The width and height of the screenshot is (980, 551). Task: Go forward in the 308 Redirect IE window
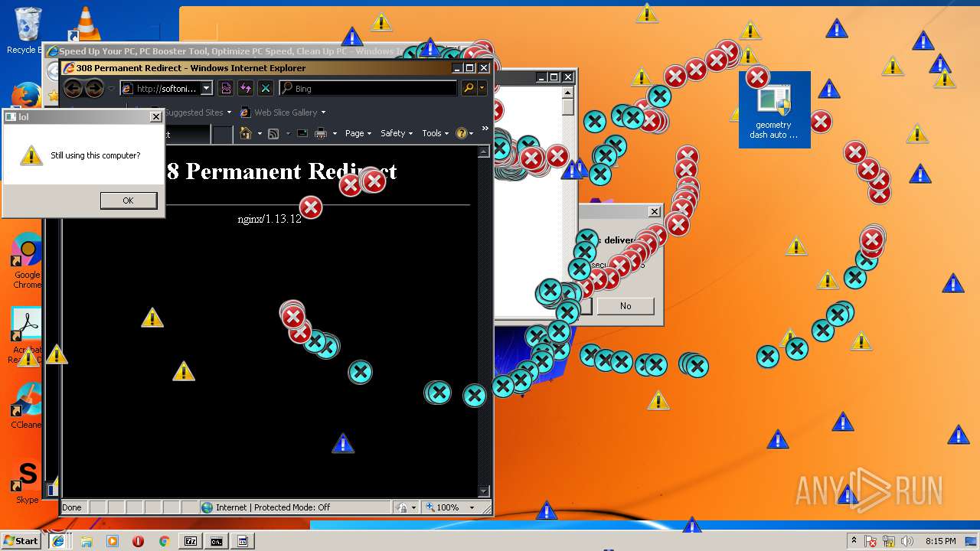[x=94, y=89]
